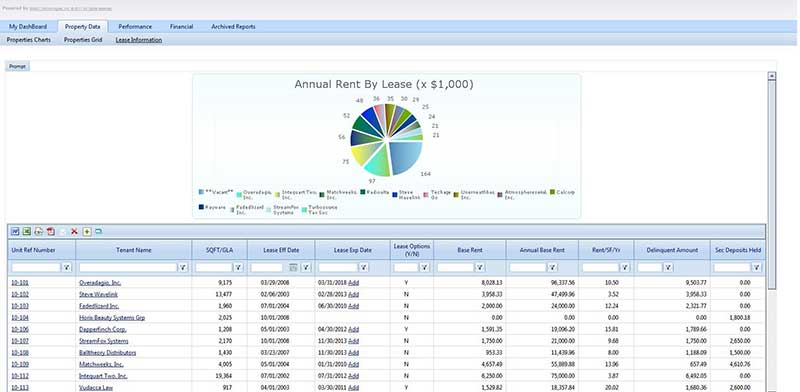This screenshot has height=392, width=800.
Task: Open filter menu for Rent/SF/Yr
Action: coord(624,267)
